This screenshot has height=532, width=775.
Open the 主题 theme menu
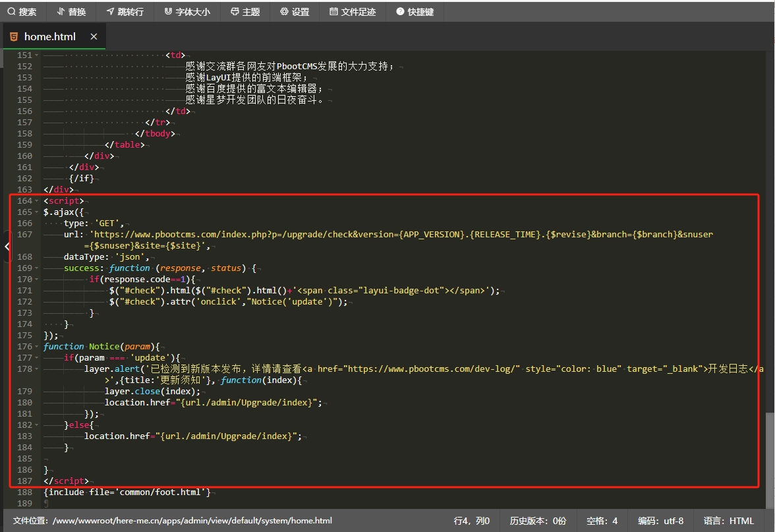click(245, 12)
